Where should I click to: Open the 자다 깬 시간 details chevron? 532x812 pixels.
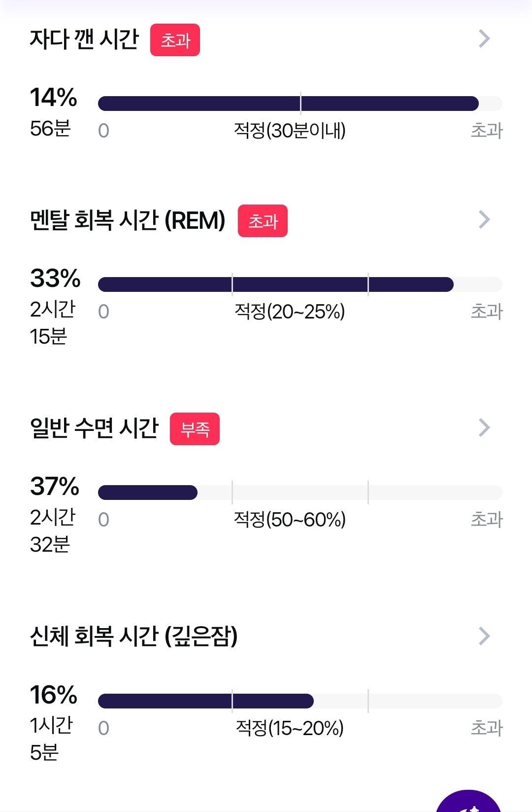coord(485,38)
